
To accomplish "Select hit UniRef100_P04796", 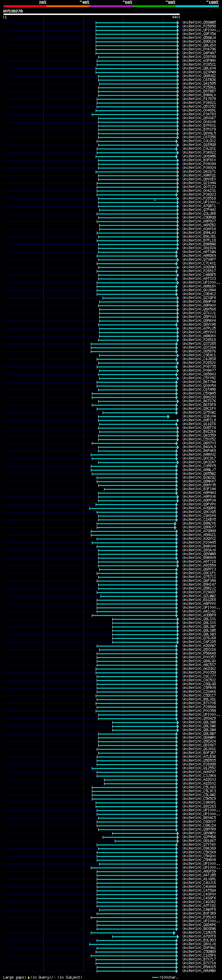I will 199,49.
